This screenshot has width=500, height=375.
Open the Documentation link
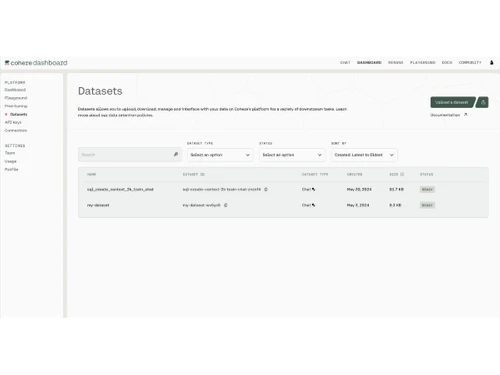click(x=445, y=115)
